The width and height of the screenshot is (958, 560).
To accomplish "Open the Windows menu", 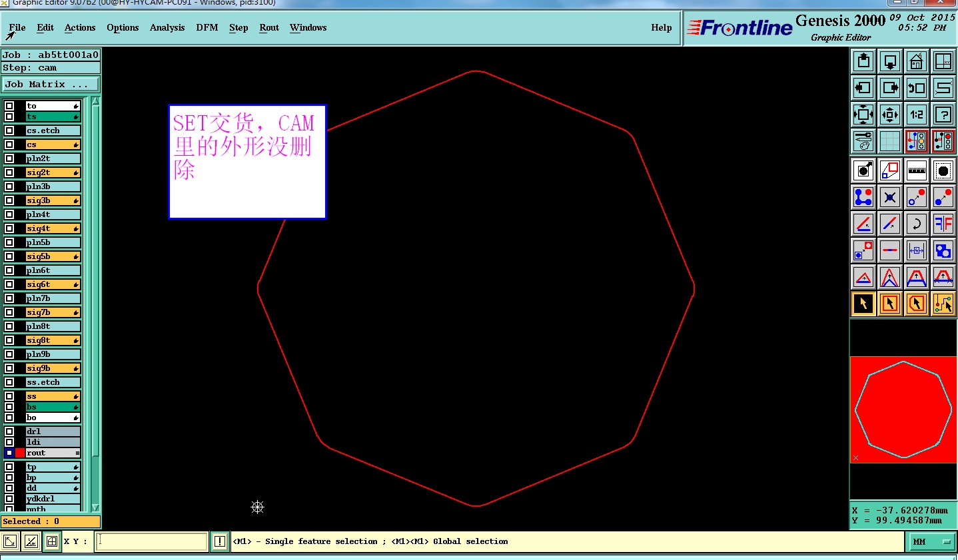I will [308, 27].
